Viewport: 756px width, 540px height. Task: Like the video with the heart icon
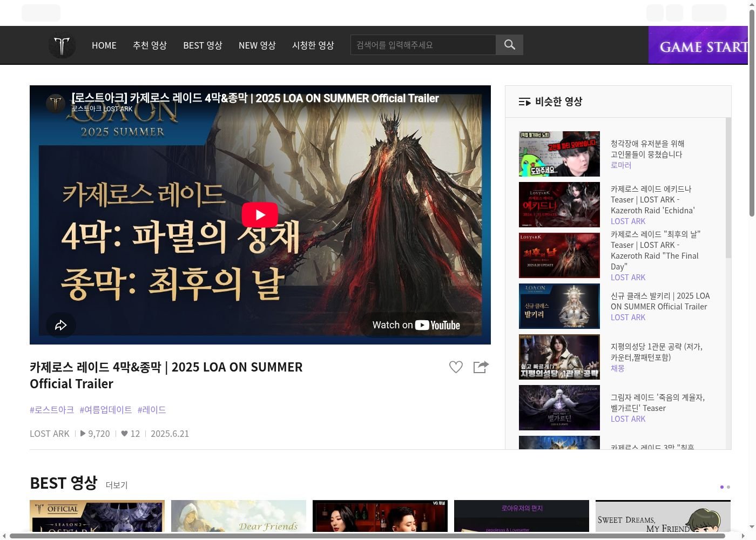pos(456,367)
